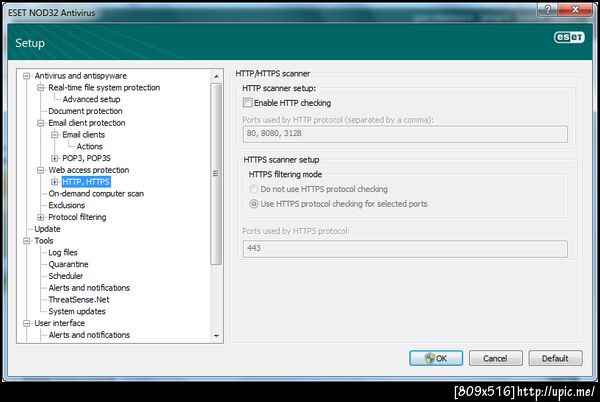Open System updates settings
600x402 pixels.
coord(77,311)
